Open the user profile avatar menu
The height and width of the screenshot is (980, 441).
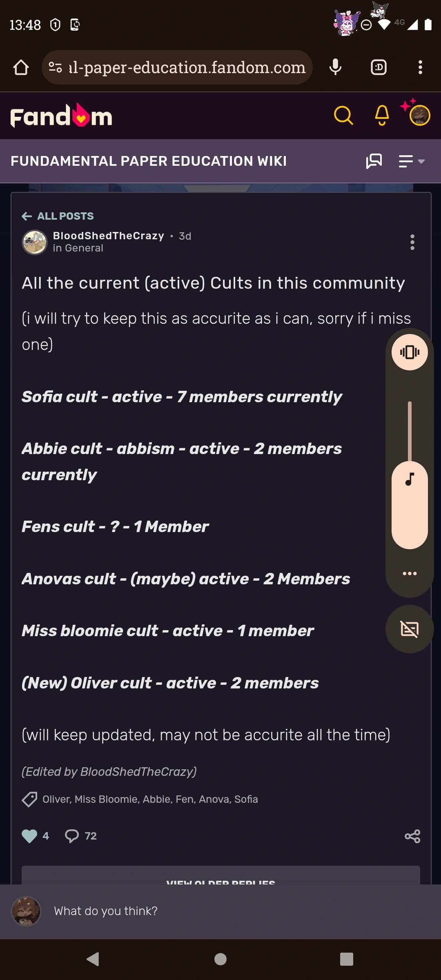[420, 116]
